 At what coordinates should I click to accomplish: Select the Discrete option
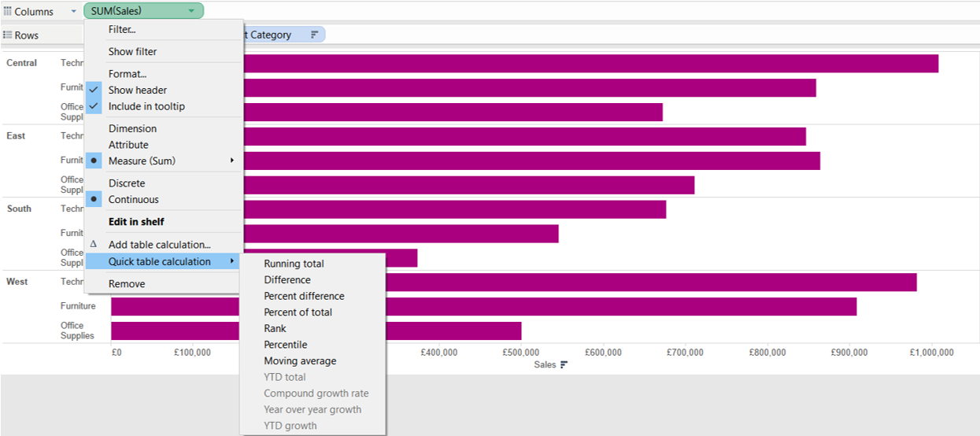tap(127, 183)
